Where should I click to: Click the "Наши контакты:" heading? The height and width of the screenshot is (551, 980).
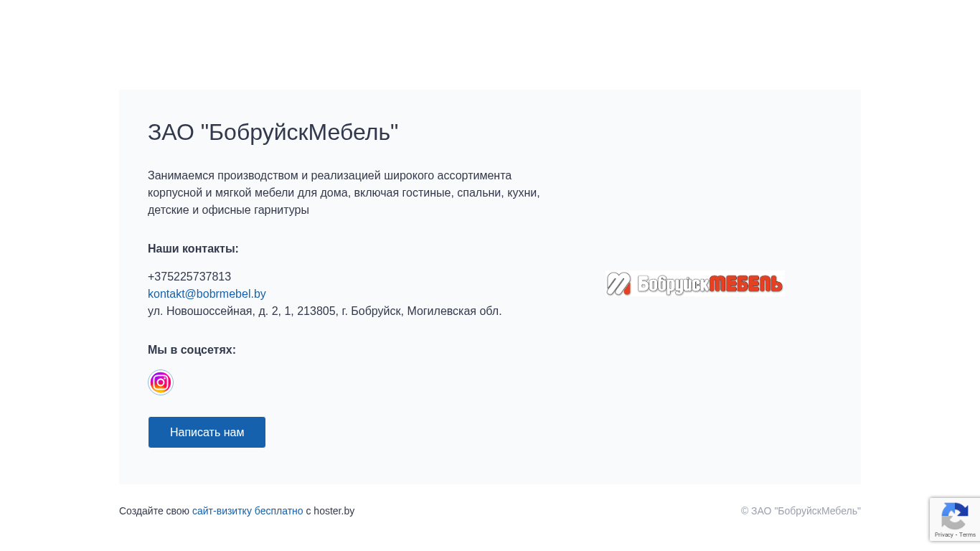pyautogui.click(x=193, y=249)
